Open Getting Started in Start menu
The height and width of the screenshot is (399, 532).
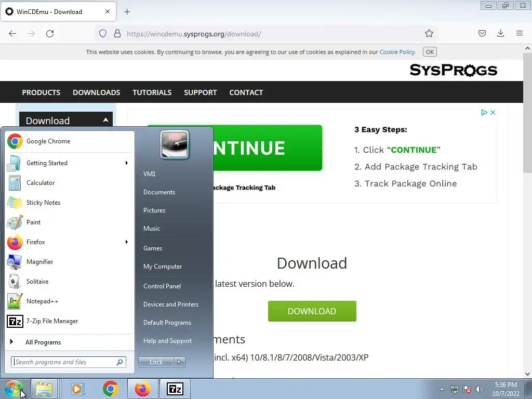[x=70, y=163]
